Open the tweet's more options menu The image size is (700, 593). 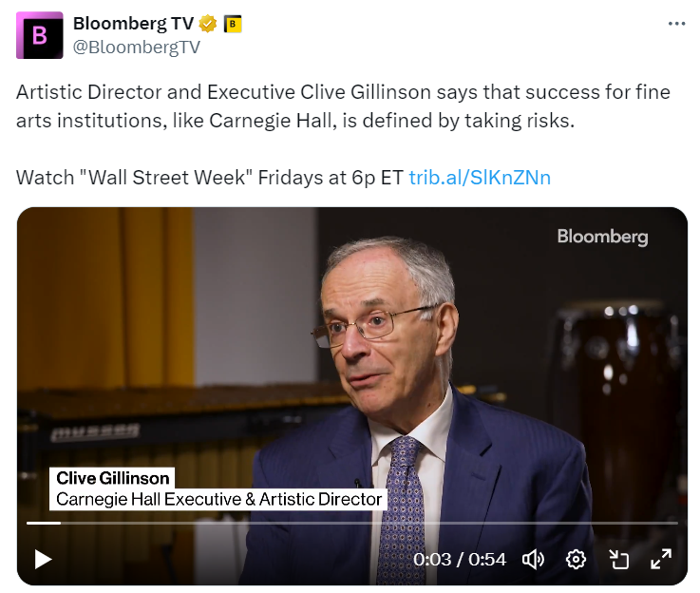(676, 25)
